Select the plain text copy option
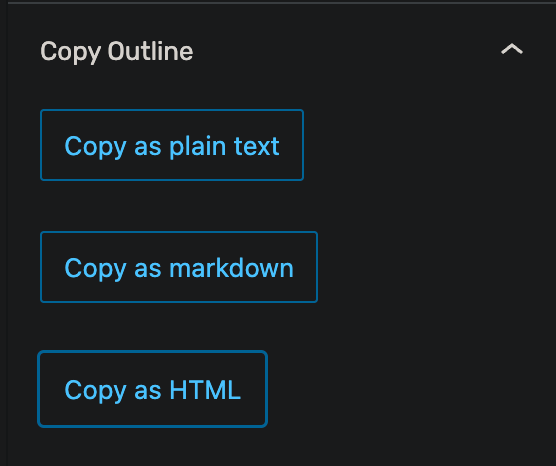This screenshot has width=556, height=466. coord(172,145)
